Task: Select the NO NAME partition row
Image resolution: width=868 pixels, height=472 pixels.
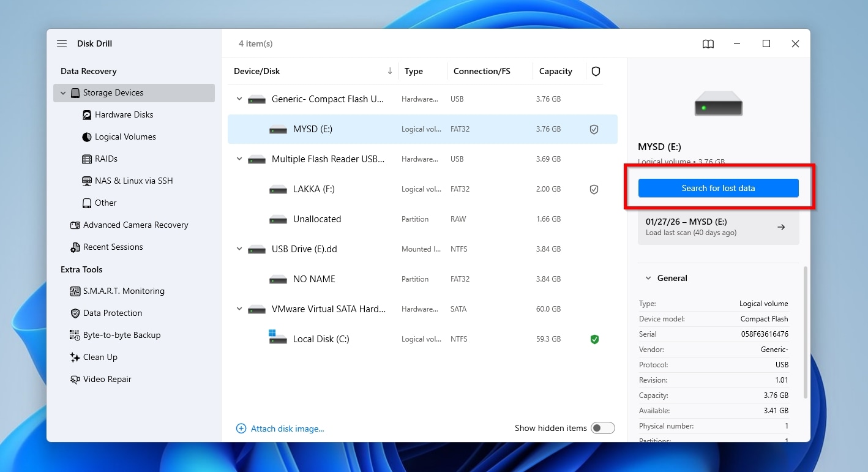Action: 422,279
